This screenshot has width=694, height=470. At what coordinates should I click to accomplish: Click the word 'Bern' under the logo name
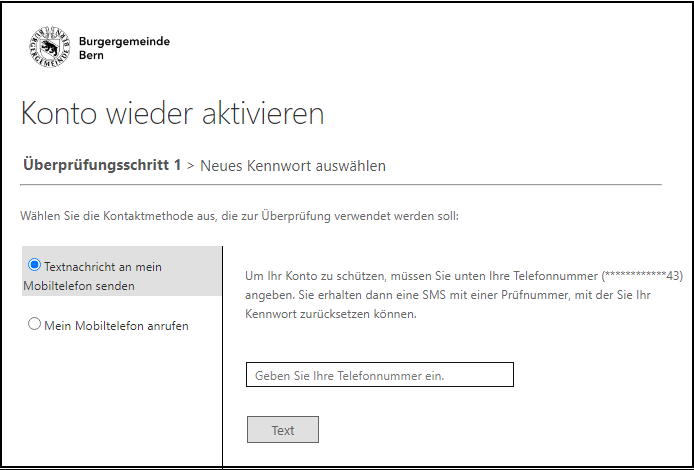tap(91, 56)
